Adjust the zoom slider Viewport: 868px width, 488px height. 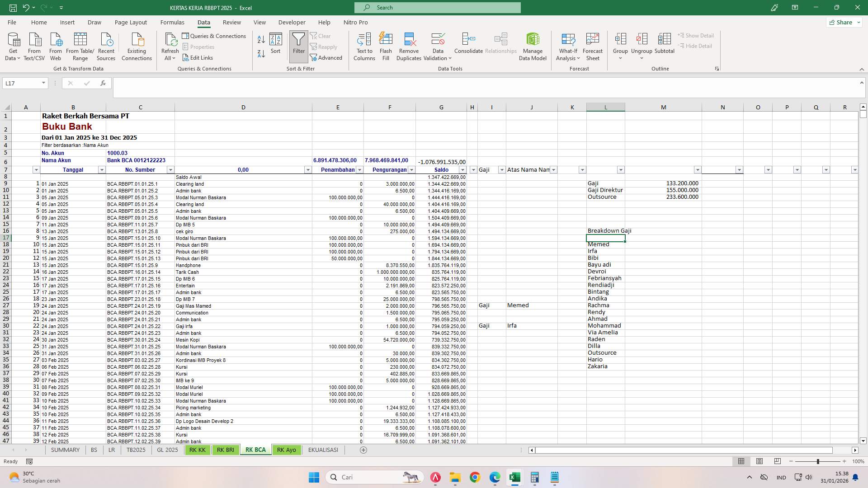[819, 461]
